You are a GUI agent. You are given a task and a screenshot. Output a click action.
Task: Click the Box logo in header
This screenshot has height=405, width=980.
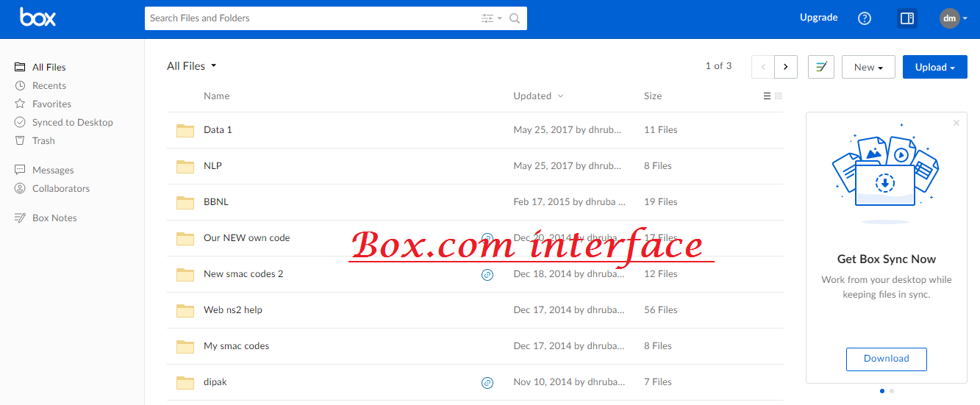coord(37,18)
